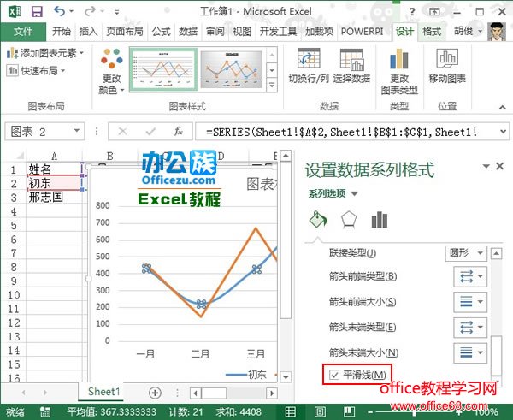Open the Excel Help question mark
Image resolution: width=513 pixels, height=420 pixels.
pos(412,12)
